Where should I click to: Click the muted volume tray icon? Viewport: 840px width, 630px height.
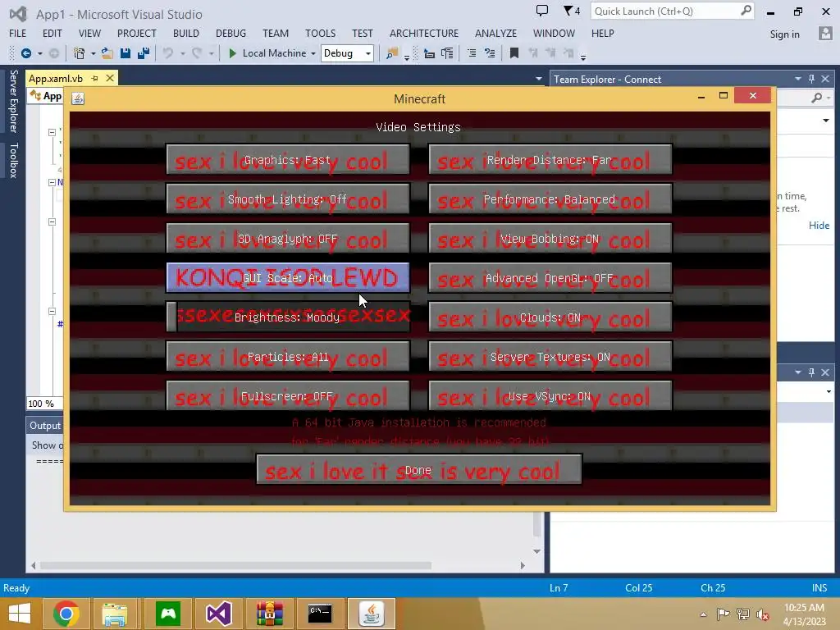click(x=762, y=614)
